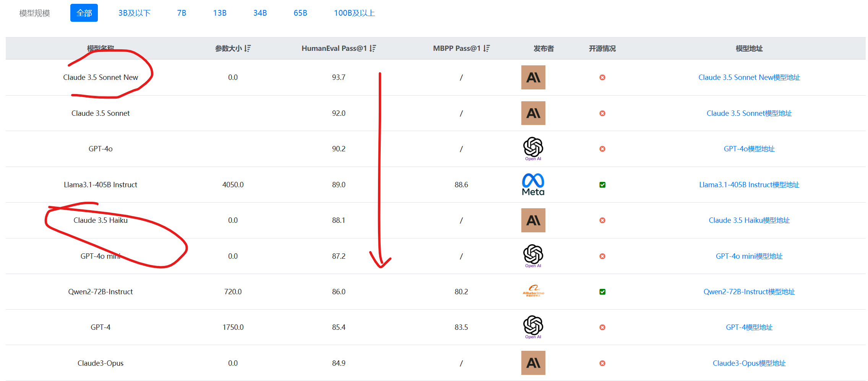Screen dimensions: 868x381
Task: Click Anthropic logo in Claude3-Opus row
Action: point(533,363)
